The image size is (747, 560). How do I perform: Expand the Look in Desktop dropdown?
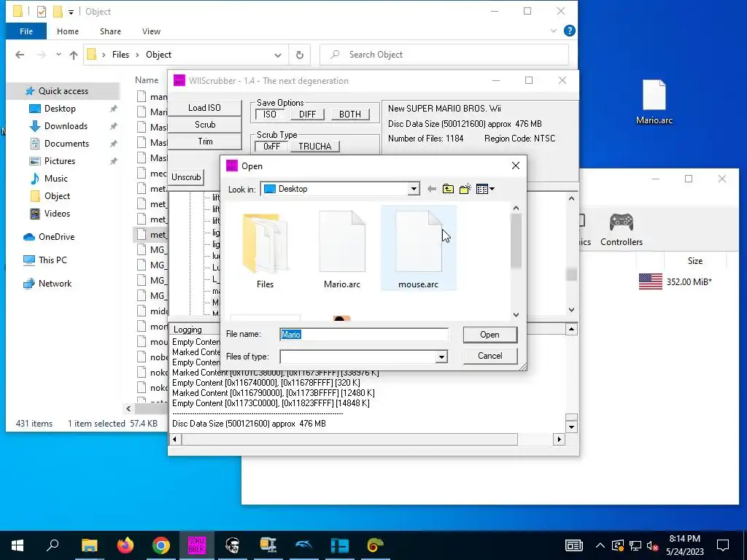pyautogui.click(x=414, y=189)
